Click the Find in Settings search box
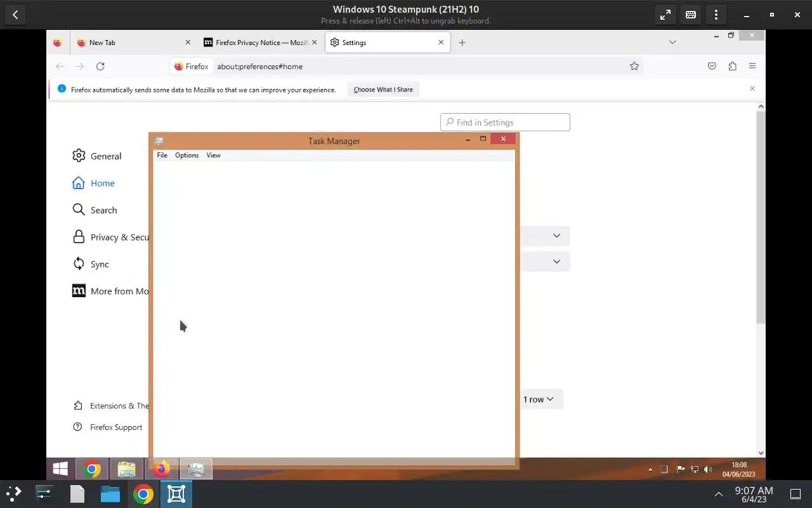 pyautogui.click(x=505, y=123)
